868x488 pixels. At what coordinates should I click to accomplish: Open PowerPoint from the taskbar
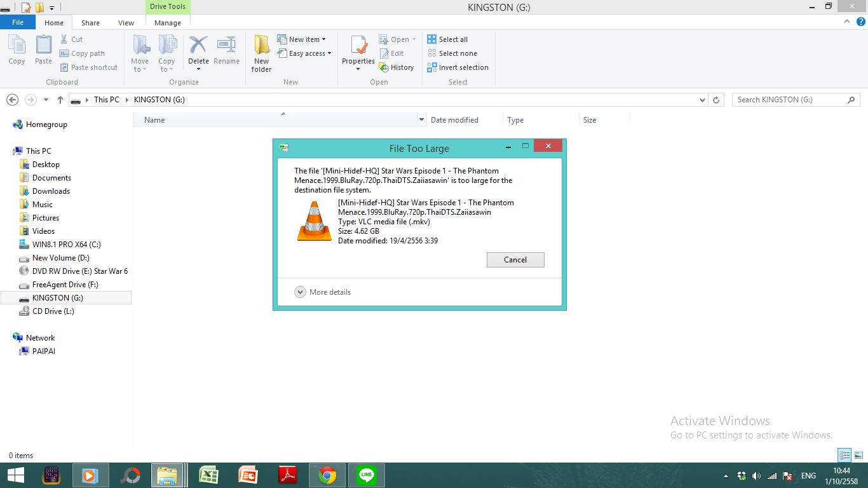point(248,475)
